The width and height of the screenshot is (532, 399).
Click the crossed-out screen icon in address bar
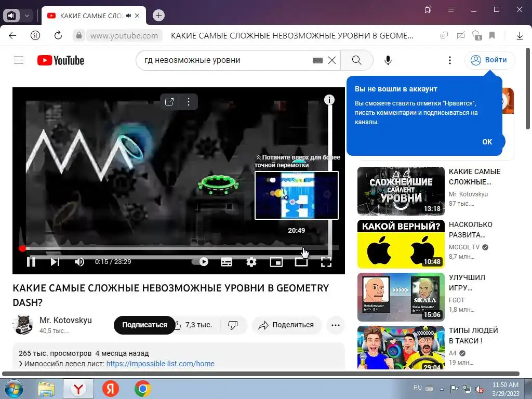460,35
